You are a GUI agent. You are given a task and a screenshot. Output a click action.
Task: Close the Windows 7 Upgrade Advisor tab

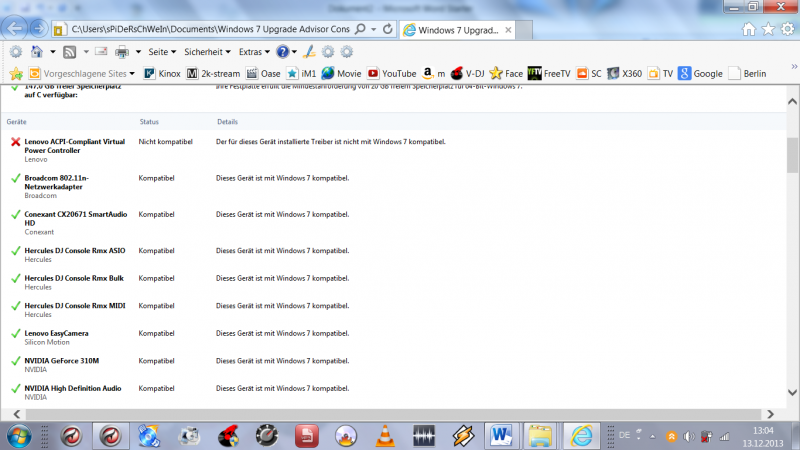[508, 30]
